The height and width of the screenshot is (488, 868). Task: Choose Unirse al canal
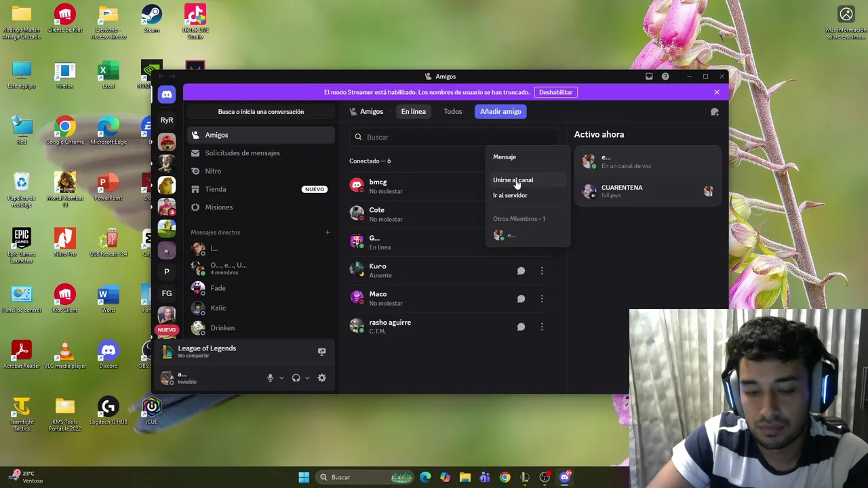point(528,180)
